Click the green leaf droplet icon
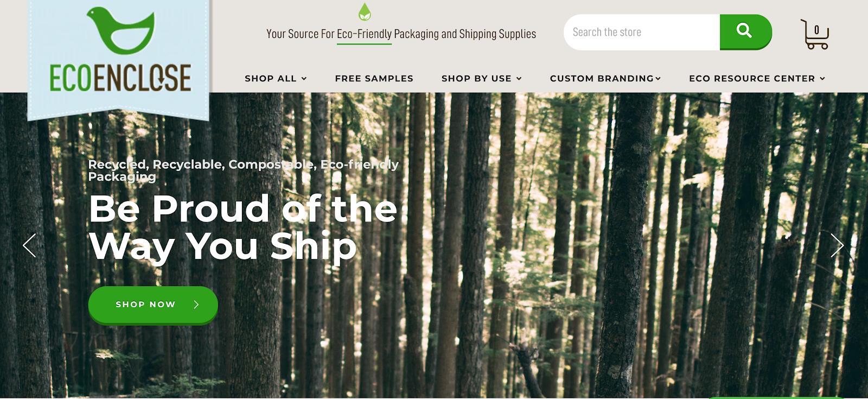868x399 pixels. click(365, 11)
